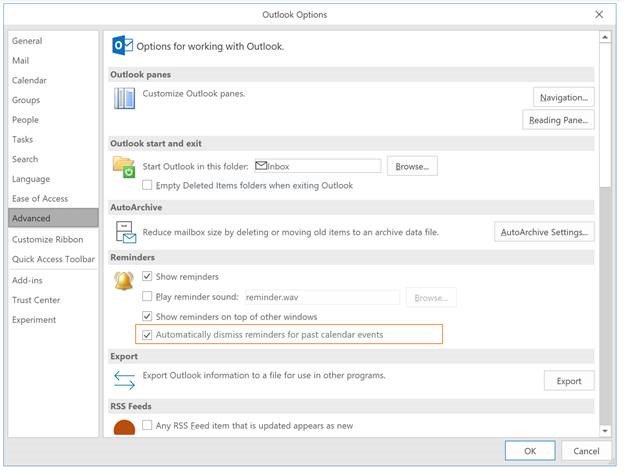
Task: Check Any RSS Feed item updated appears as new
Action: [147, 425]
